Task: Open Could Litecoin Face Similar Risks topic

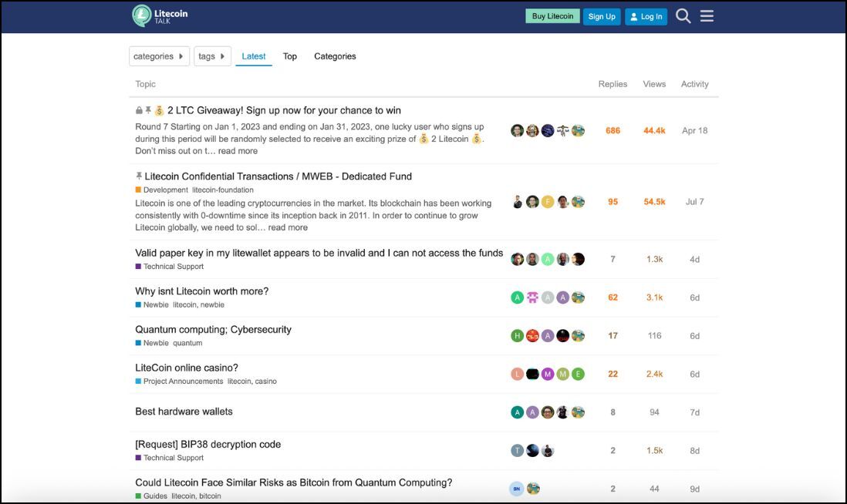Action: (x=293, y=483)
